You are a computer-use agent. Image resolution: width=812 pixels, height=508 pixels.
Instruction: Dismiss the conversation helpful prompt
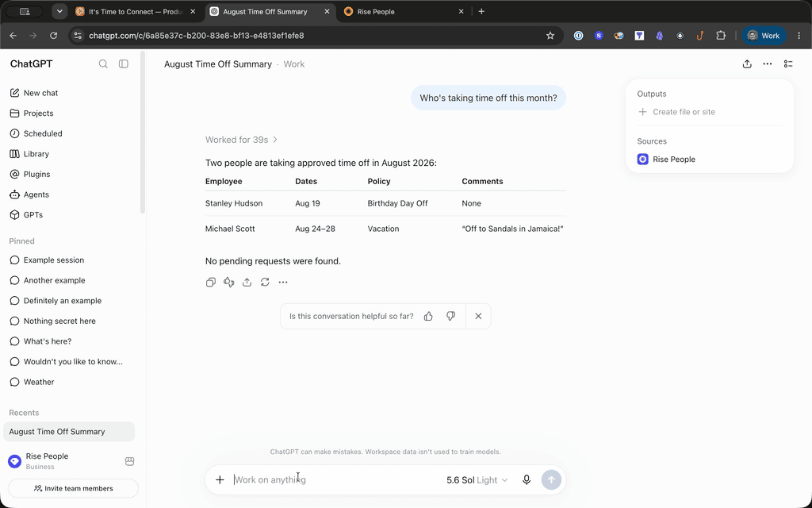(478, 316)
